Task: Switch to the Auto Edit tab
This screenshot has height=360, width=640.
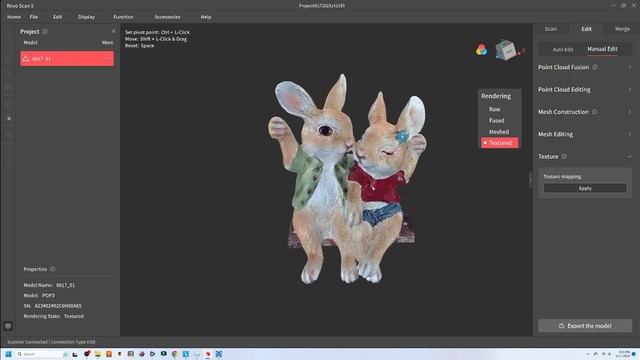Action: pyautogui.click(x=563, y=49)
